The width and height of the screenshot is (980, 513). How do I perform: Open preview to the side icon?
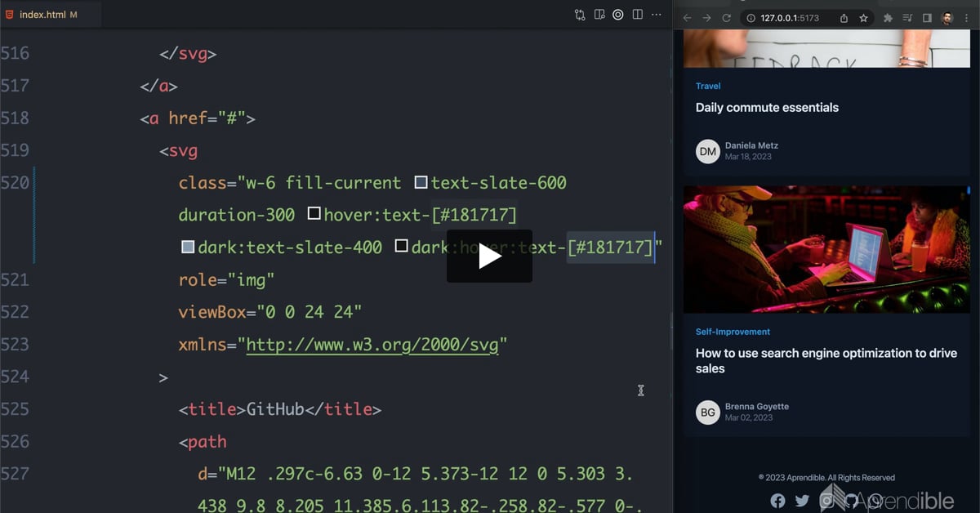pyautogui.click(x=599, y=15)
